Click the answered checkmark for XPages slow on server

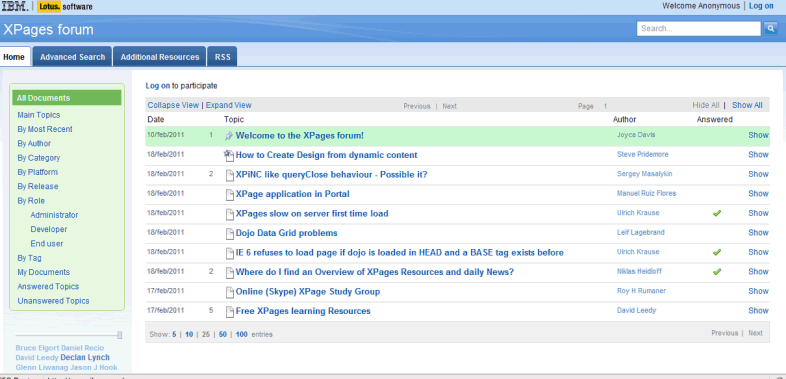[717, 213]
